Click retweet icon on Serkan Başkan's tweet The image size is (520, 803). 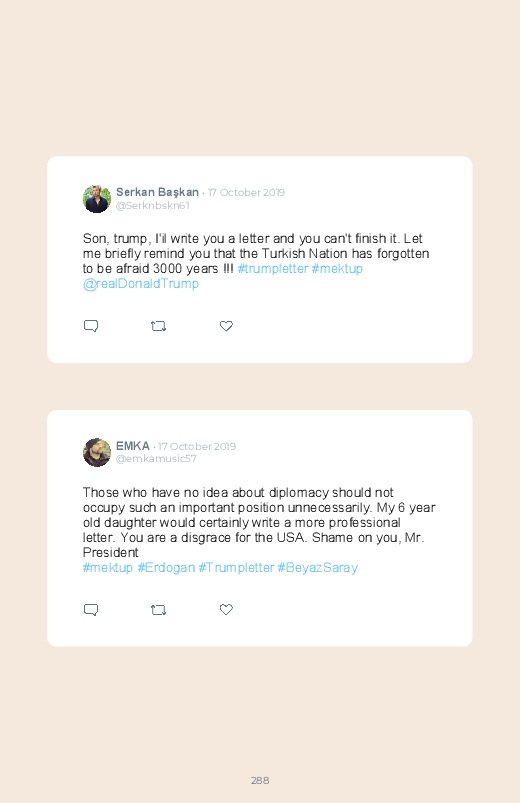pyautogui.click(x=158, y=326)
